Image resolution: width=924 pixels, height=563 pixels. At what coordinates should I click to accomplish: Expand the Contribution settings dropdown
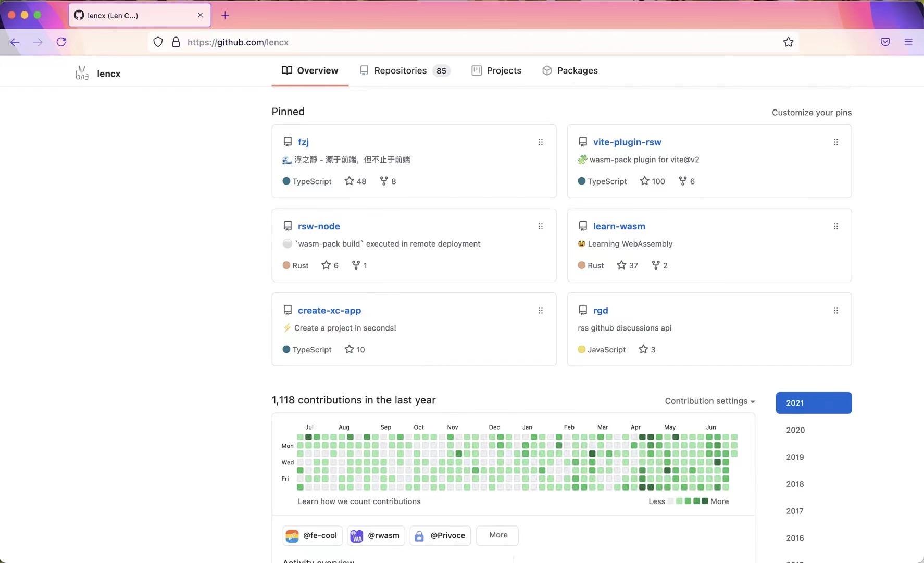pos(709,401)
